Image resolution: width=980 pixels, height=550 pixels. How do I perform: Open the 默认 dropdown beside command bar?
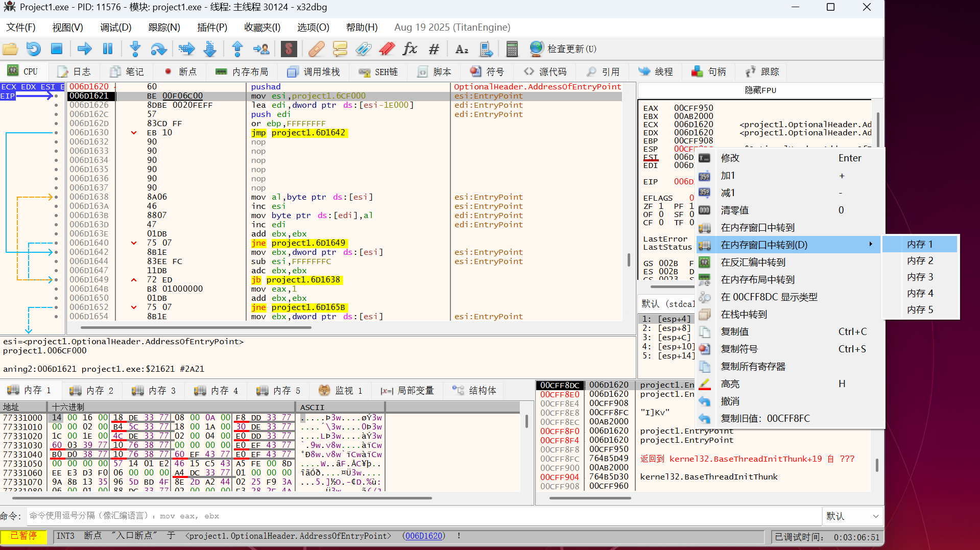[x=852, y=516]
